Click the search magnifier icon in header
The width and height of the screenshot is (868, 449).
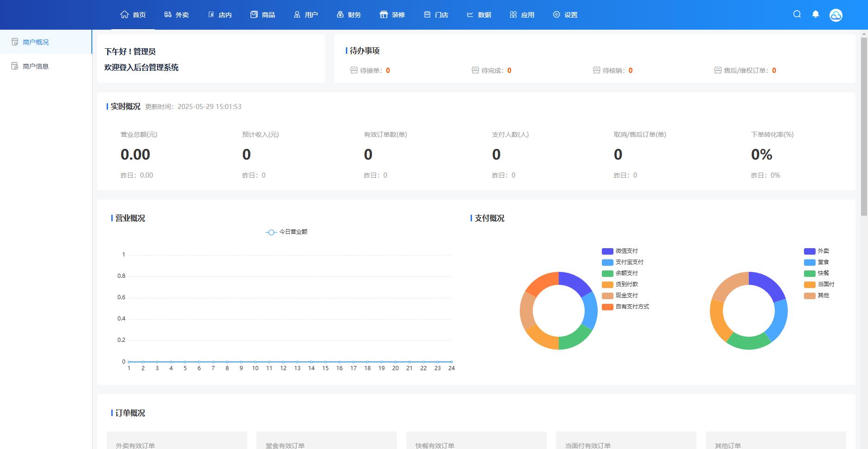[797, 14]
